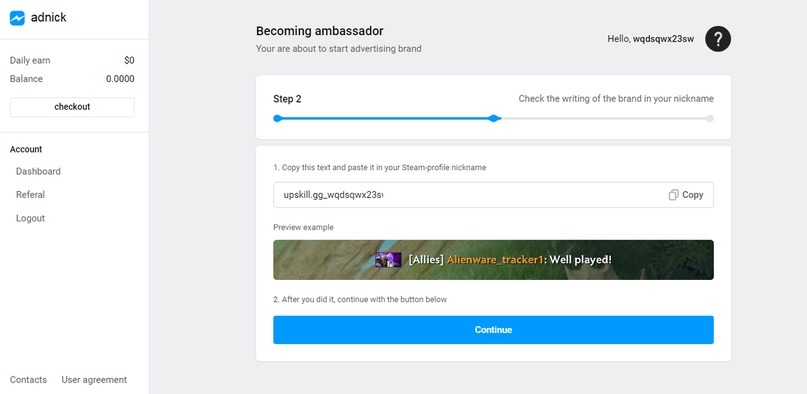
Task: Click the first step progress dot
Action: tap(277, 118)
